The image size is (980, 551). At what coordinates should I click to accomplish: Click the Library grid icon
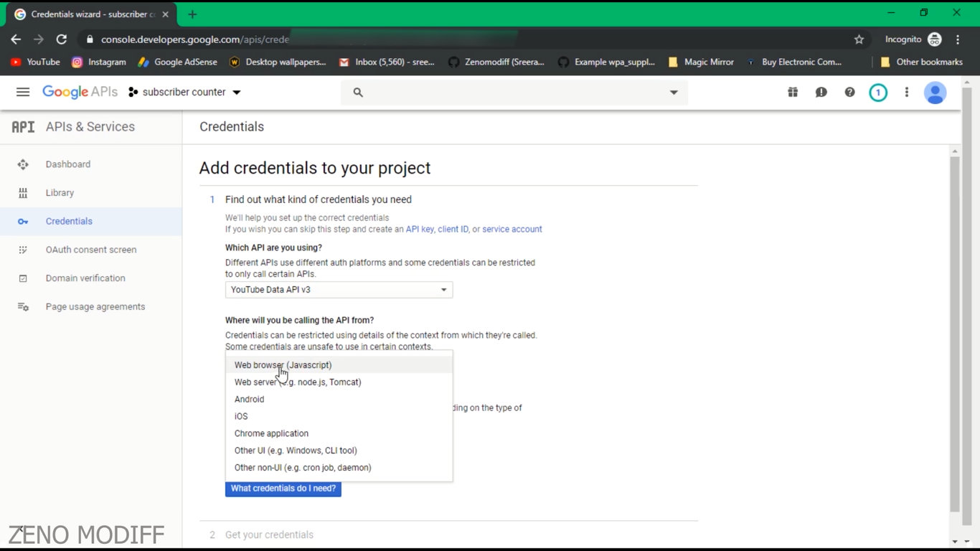(23, 193)
